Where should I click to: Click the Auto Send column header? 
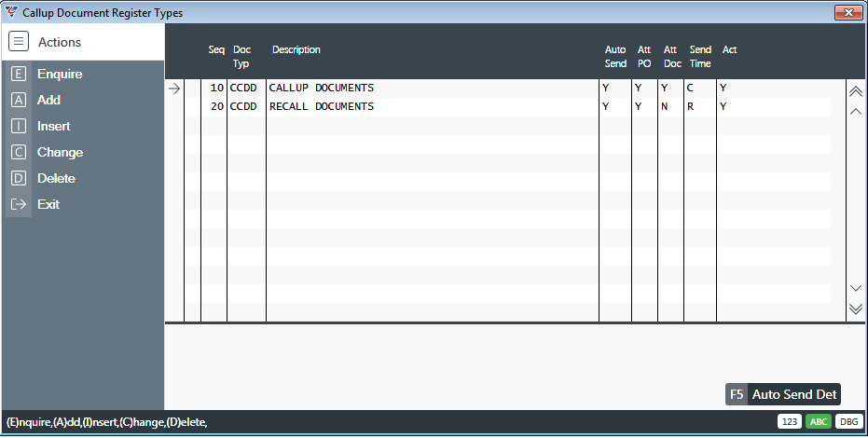coord(615,57)
